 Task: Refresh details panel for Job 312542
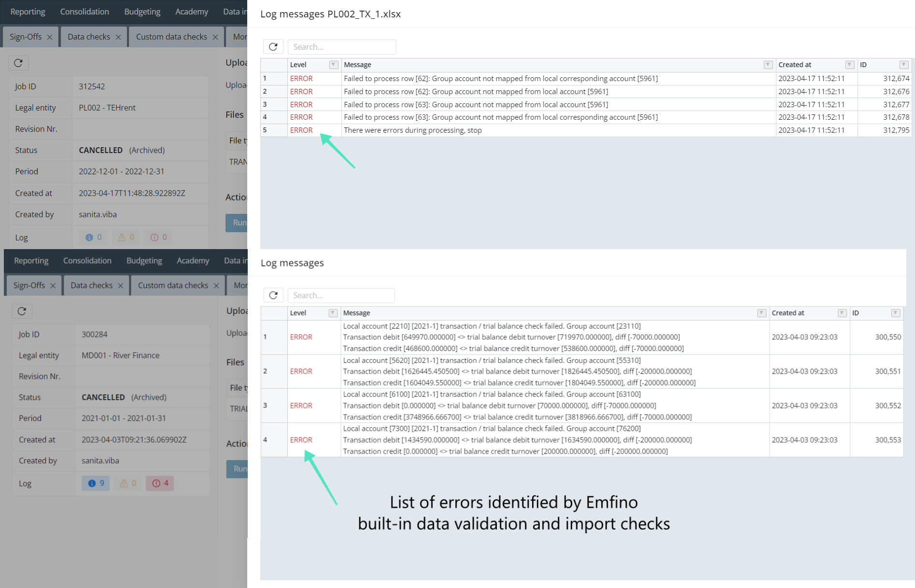coord(18,63)
